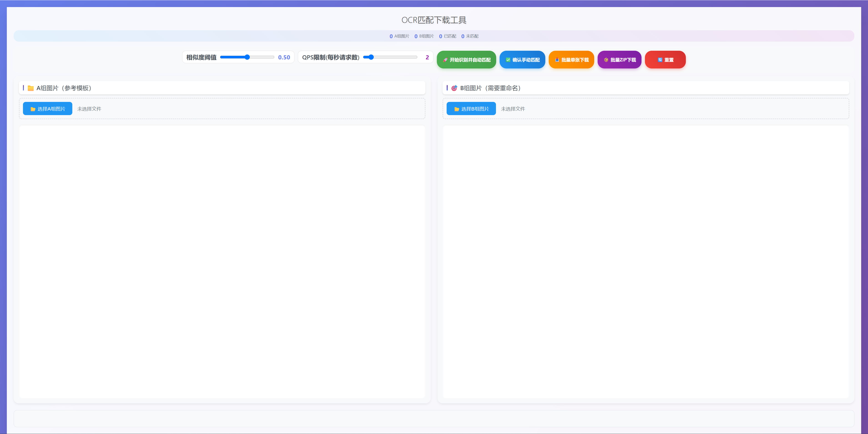The width and height of the screenshot is (868, 434).
Task: Click the folder icon on the 选择A组图片 button
Action: click(x=33, y=109)
